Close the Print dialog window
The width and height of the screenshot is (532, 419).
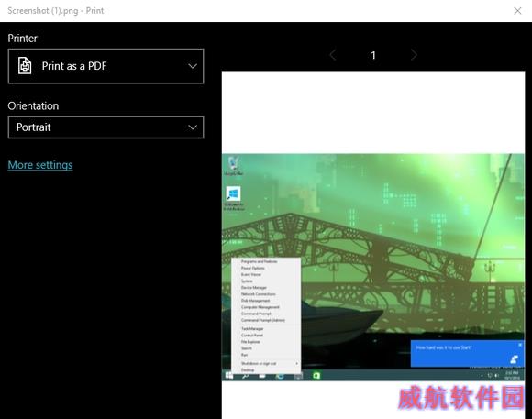[x=517, y=11]
